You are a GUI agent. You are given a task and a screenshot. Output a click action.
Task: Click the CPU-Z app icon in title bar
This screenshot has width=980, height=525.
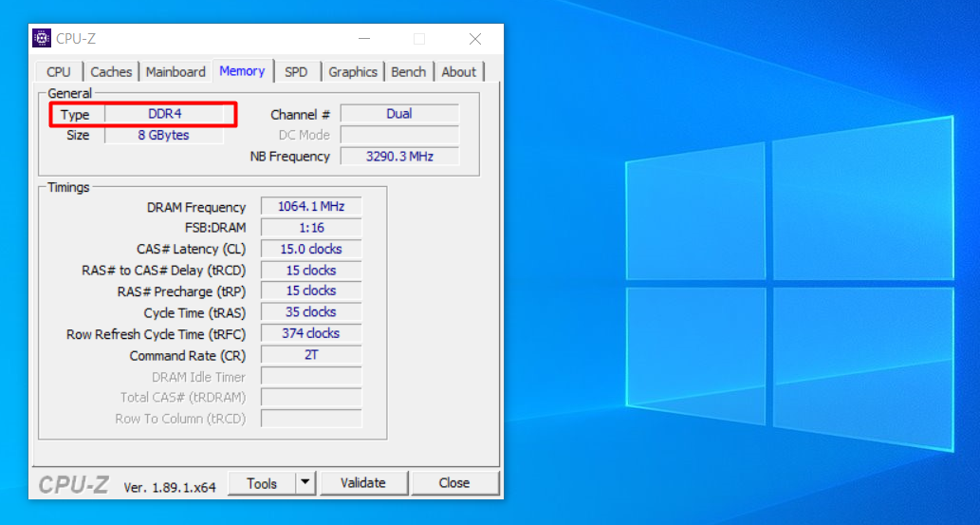click(42, 39)
